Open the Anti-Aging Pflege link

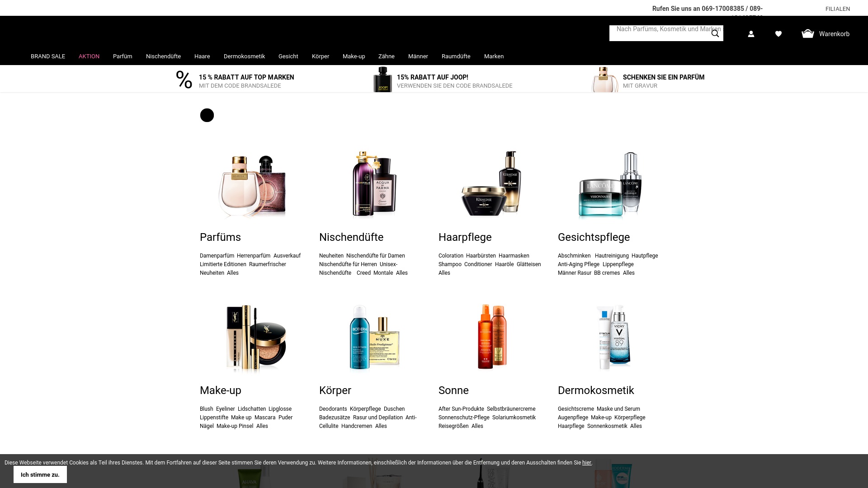(x=579, y=264)
